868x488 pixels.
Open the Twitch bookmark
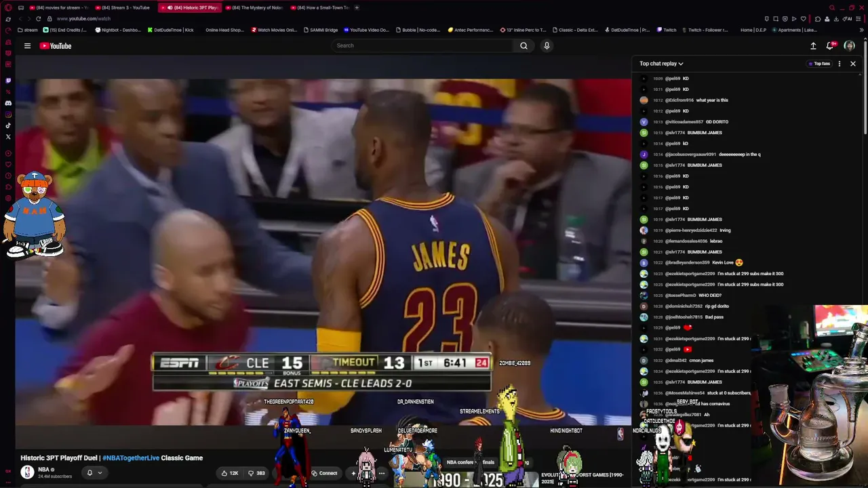click(x=667, y=30)
